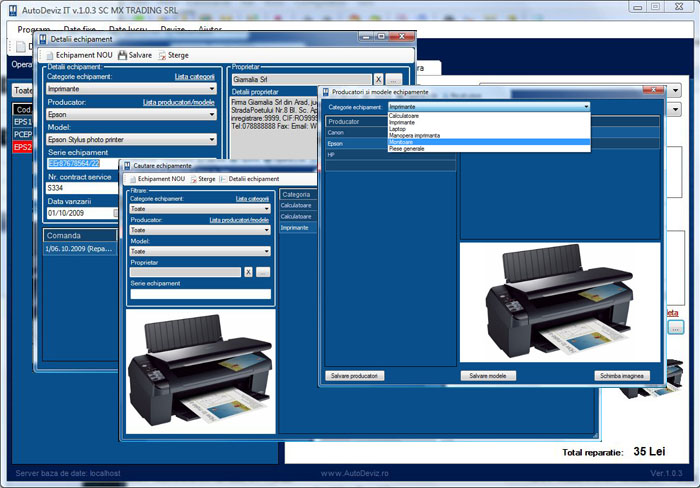The width and height of the screenshot is (700, 488).
Task: Click empty Serie echipament field in Cautare echipamente
Action: [x=200, y=294]
